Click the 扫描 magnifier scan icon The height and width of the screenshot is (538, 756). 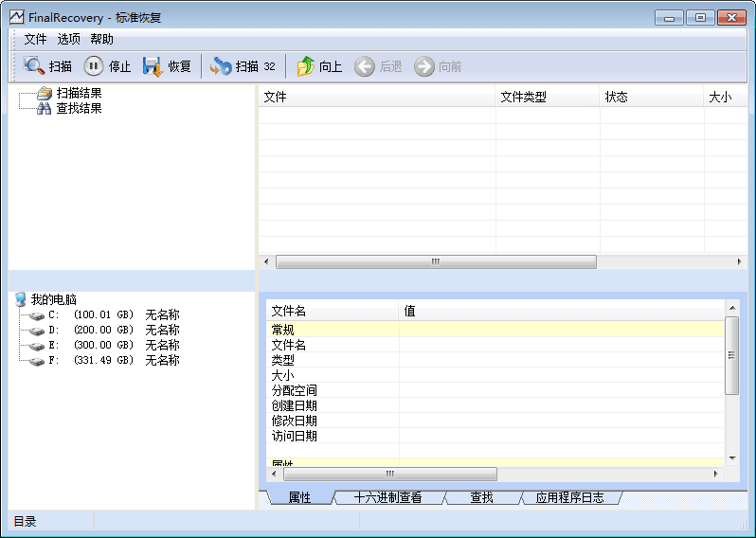coord(34,66)
